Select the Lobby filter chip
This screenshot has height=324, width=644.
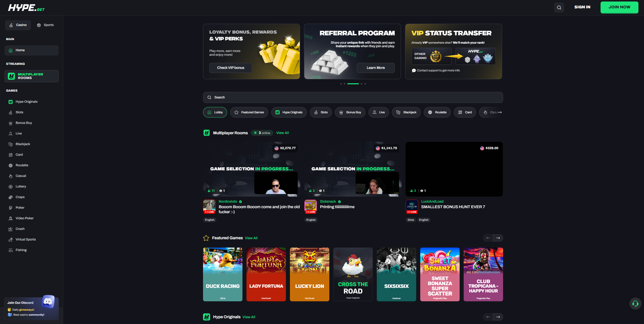point(215,112)
